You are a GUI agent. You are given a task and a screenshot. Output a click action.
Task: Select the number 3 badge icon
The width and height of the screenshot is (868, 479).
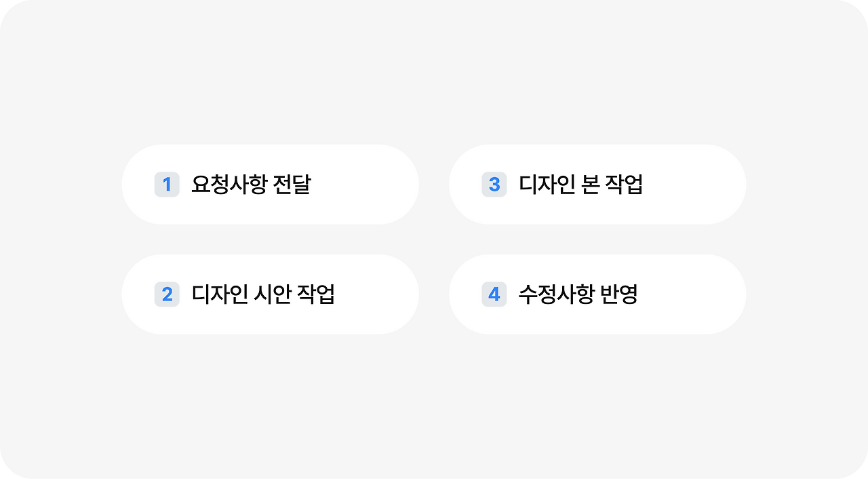tap(494, 185)
